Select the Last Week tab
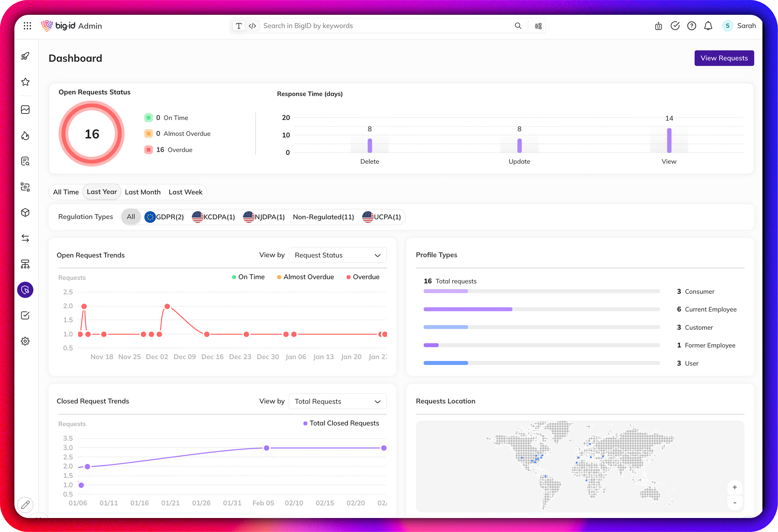 (186, 192)
